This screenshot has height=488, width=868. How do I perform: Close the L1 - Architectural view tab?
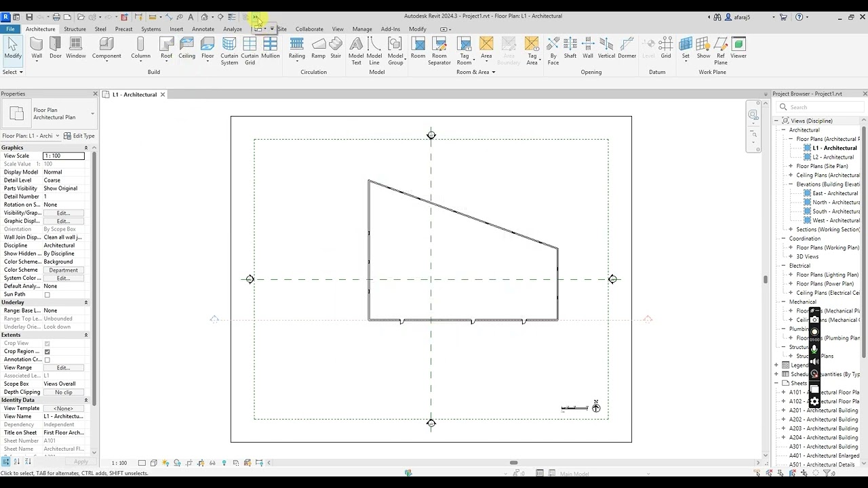[163, 94]
